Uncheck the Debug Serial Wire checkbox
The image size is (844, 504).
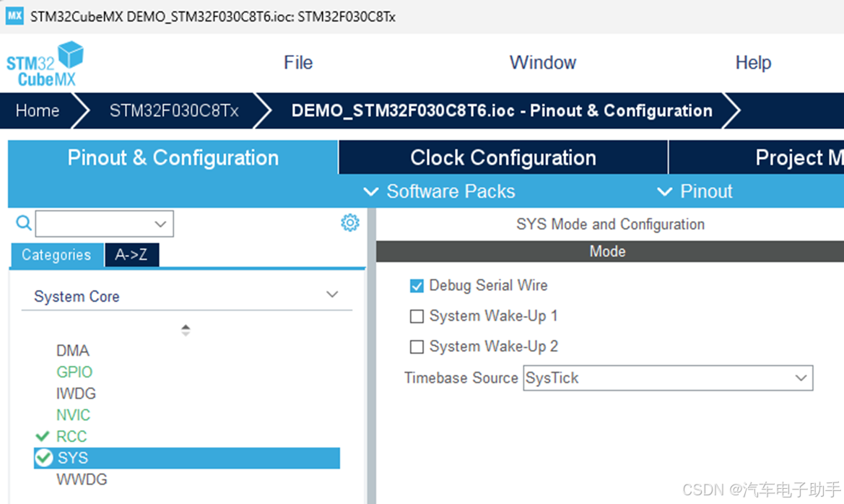[417, 285]
